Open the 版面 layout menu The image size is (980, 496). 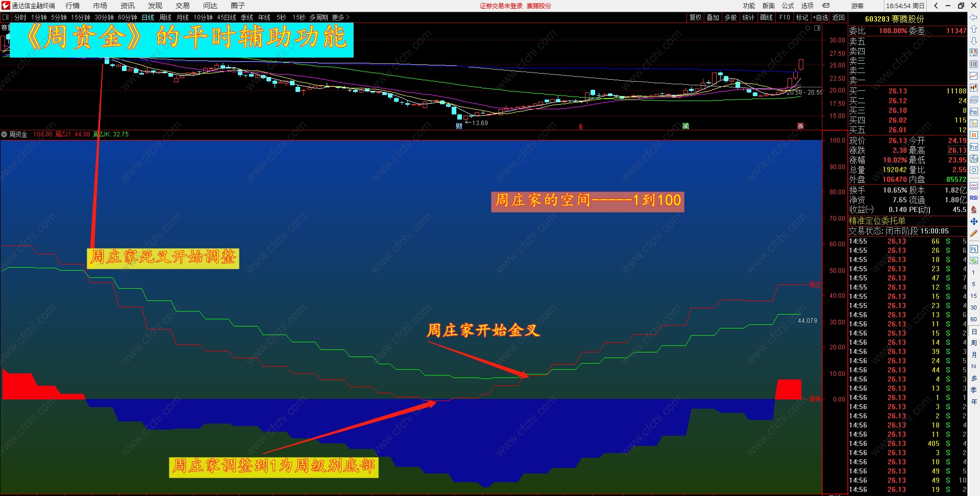tap(768, 6)
